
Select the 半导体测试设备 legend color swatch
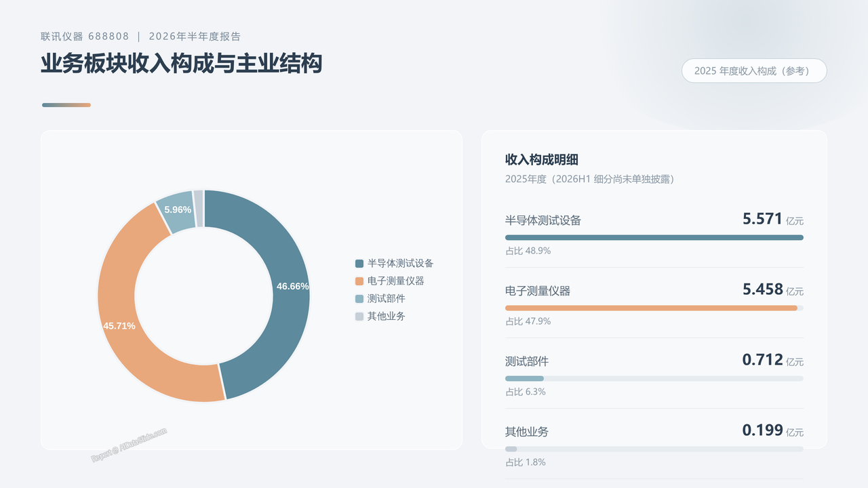[x=359, y=264]
